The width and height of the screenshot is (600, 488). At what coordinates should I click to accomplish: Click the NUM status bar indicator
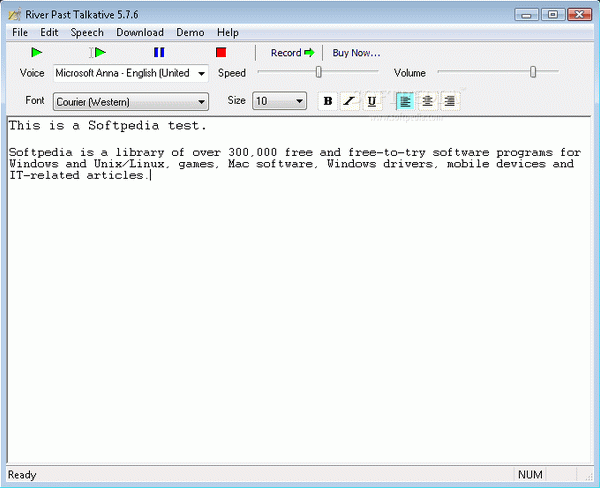coord(530,475)
